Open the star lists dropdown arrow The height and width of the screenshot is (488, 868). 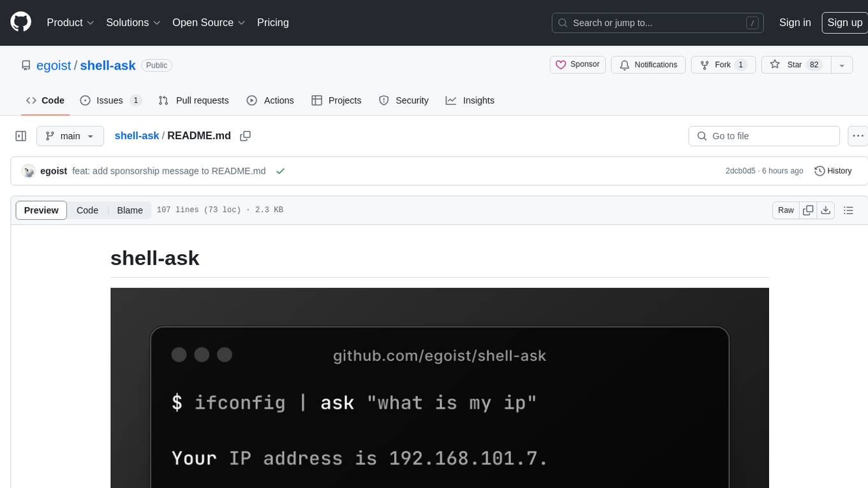[842, 65]
